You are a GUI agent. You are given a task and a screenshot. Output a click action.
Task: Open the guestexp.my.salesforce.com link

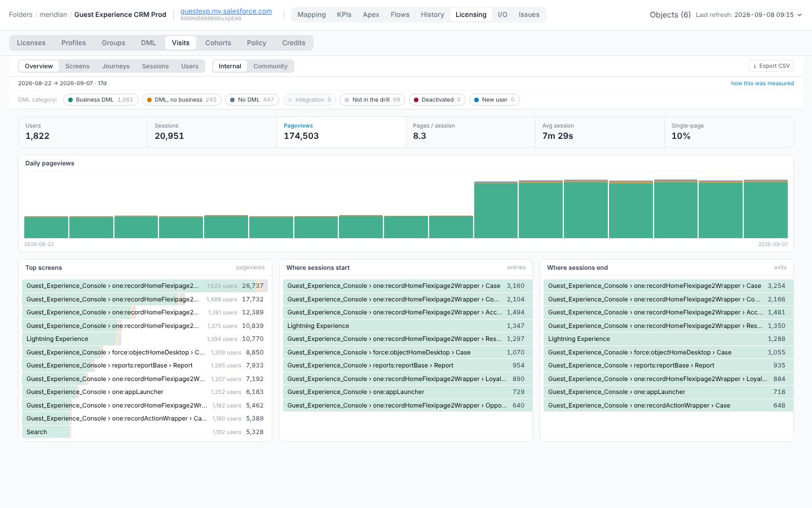[x=226, y=11]
